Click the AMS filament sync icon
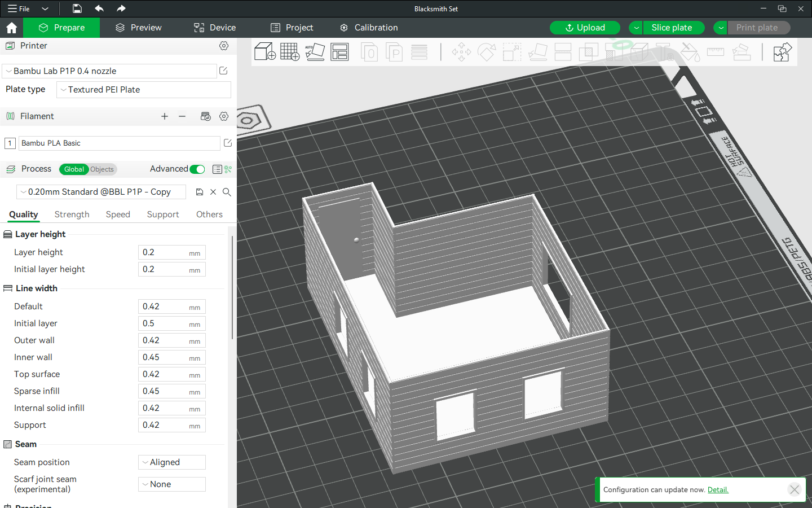Screen dimensions: 812x508 click(x=206, y=116)
